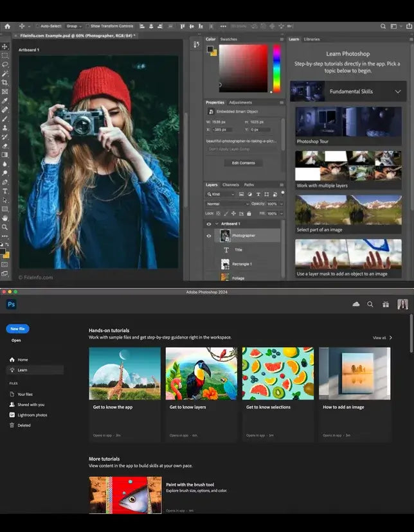Click the Edit Contents button
The image size is (414, 532).
(x=243, y=163)
